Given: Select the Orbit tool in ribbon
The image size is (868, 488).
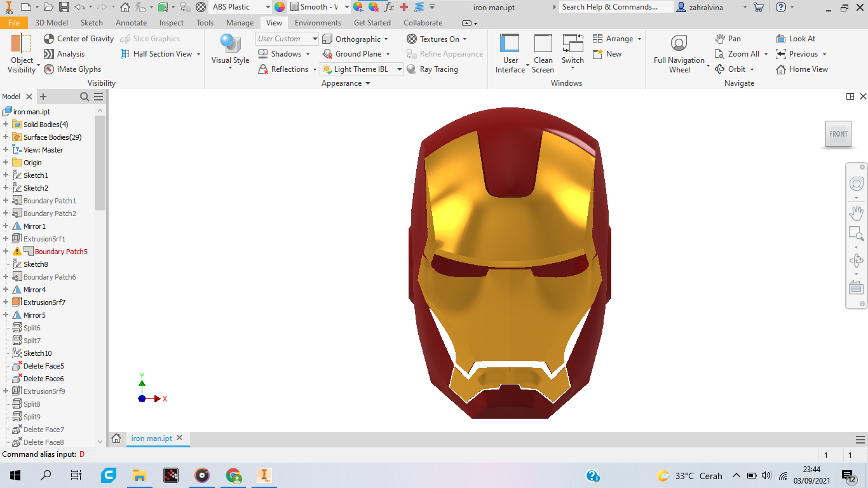Looking at the screenshot, I should tap(731, 69).
